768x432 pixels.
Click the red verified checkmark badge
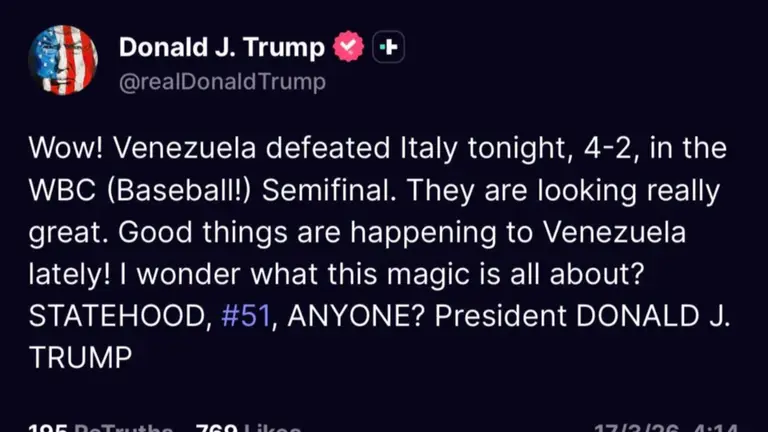pyautogui.click(x=348, y=47)
